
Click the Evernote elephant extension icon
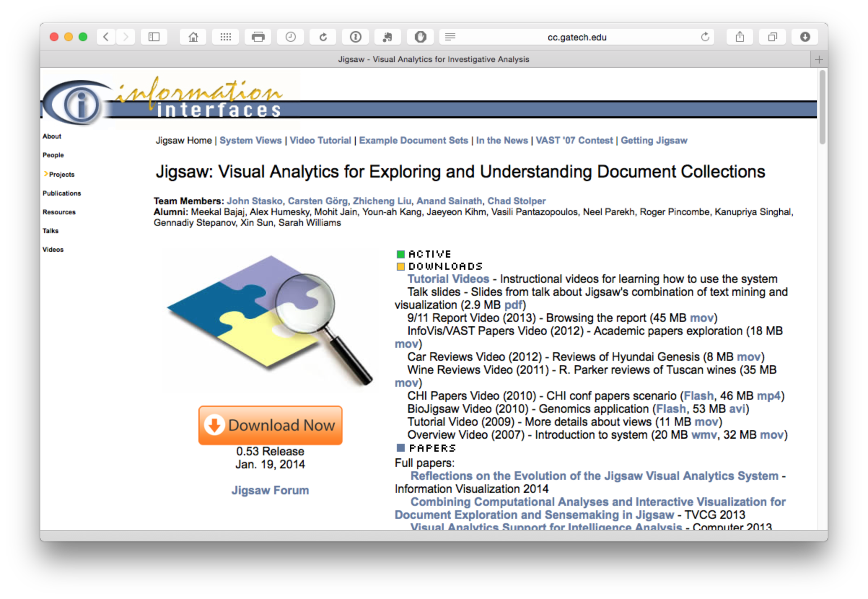point(388,37)
